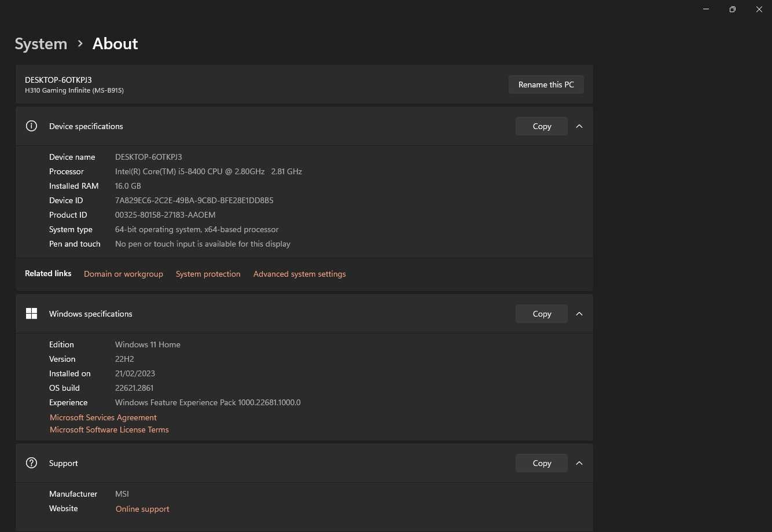Collapse the Support section chevron

[579, 463]
